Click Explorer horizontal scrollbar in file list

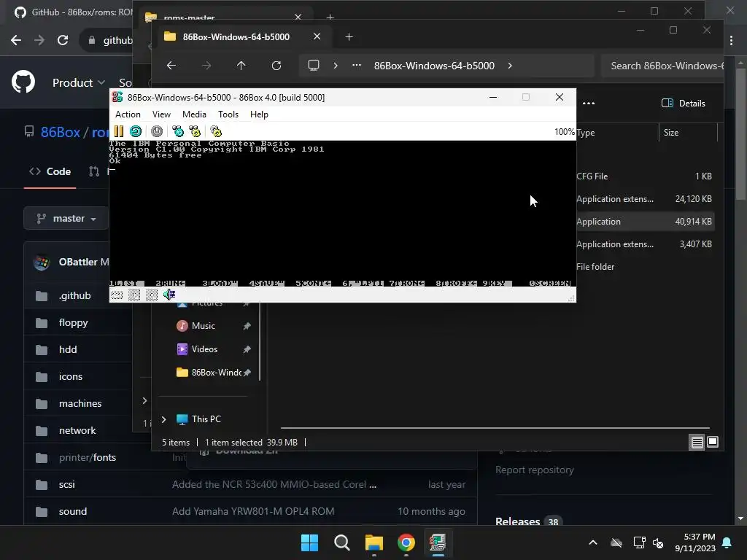(495, 427)
